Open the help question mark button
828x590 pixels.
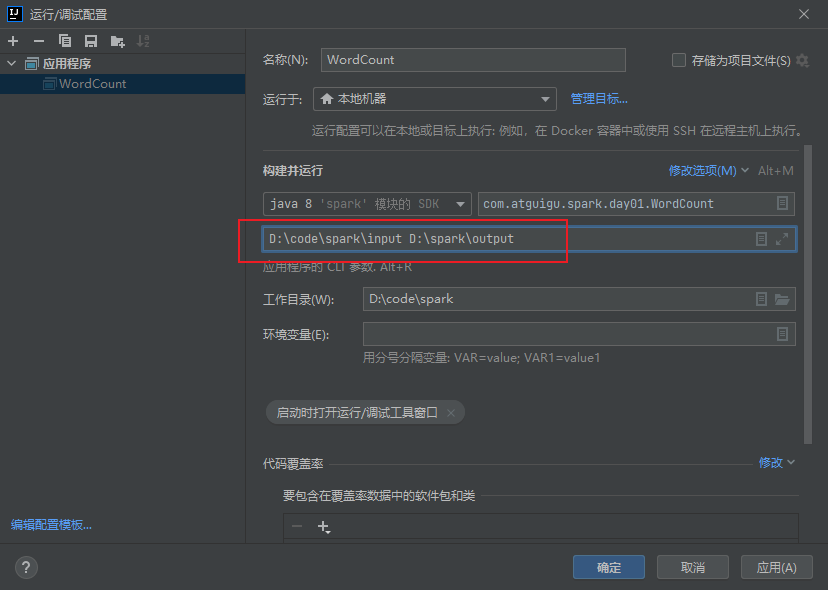[26, 567]
